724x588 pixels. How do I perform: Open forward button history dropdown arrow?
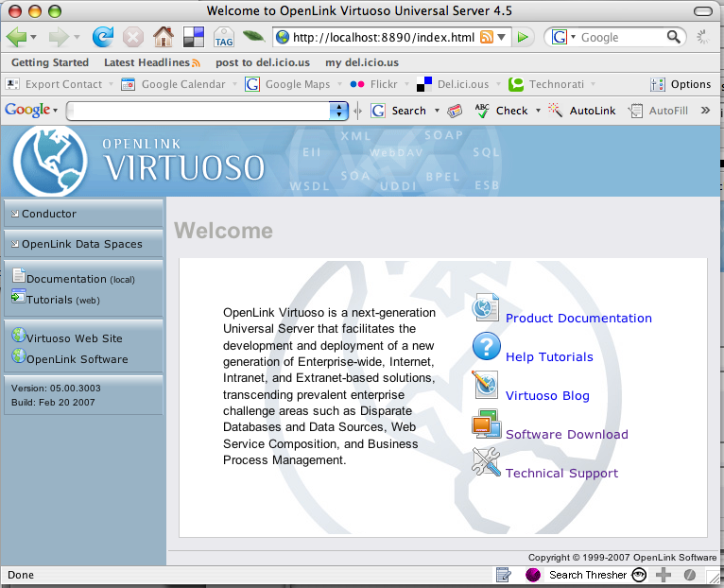pyautogui.click(x=77, y=37)
